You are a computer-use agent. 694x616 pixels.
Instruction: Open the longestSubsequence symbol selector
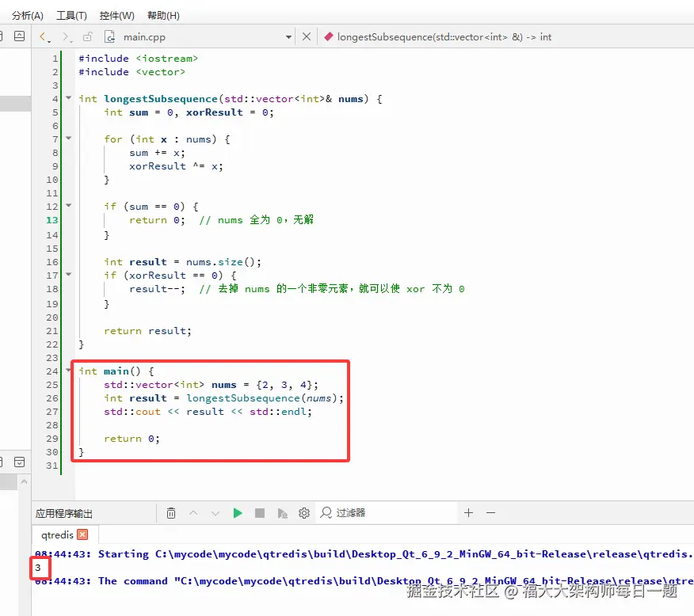pyautogui.click(x=444, y=37)
